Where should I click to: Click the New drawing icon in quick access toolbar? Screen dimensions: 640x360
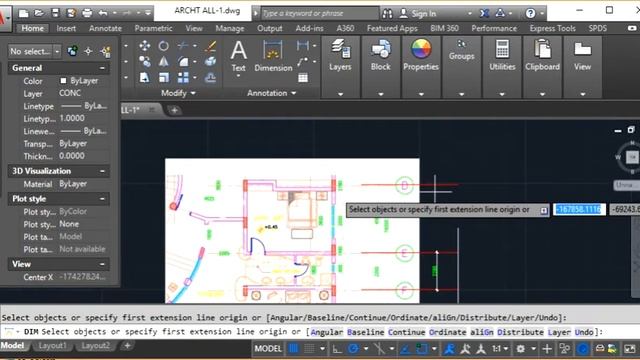coord(23,13)
